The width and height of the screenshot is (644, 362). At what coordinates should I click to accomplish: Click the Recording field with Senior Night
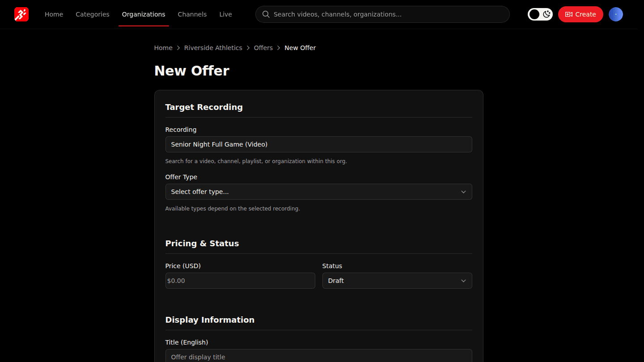point(318,144)
